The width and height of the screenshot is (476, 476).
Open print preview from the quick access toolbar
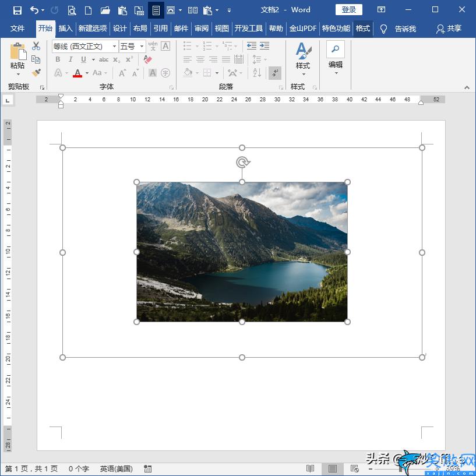point(72,10)
